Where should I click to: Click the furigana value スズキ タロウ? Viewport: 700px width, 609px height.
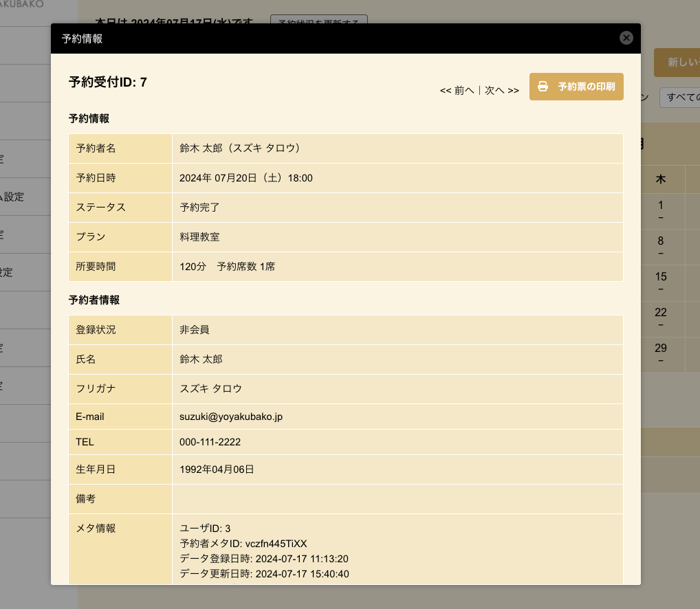(x=210, y=388)
